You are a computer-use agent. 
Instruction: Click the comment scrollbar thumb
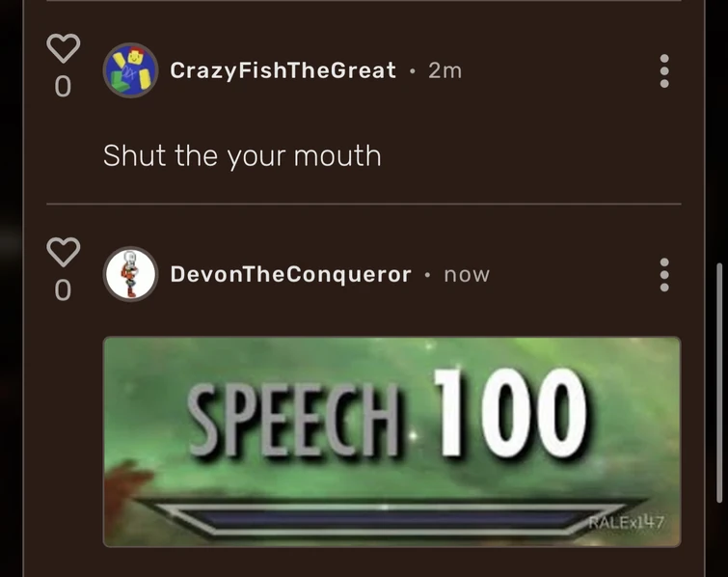point(719,383)
